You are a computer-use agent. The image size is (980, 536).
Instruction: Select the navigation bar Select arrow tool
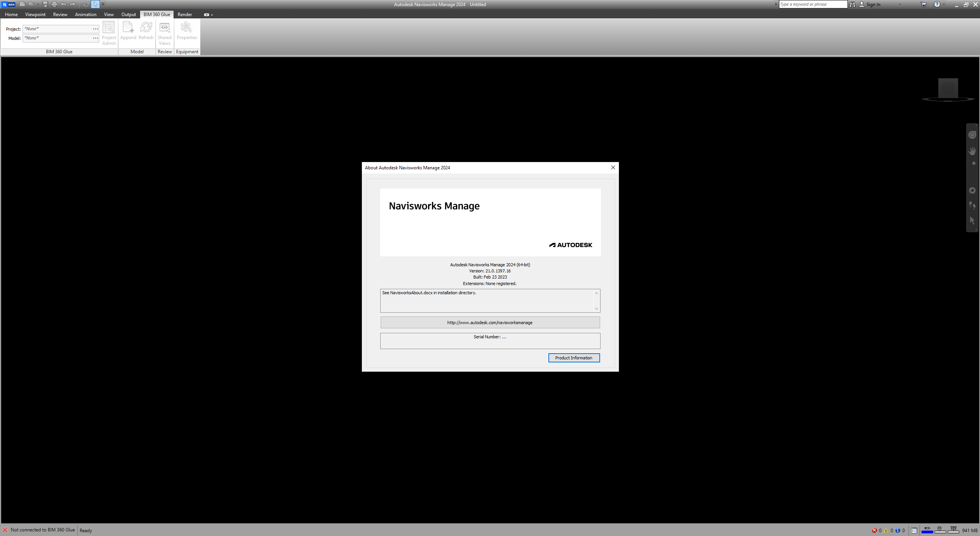point(972,220)
